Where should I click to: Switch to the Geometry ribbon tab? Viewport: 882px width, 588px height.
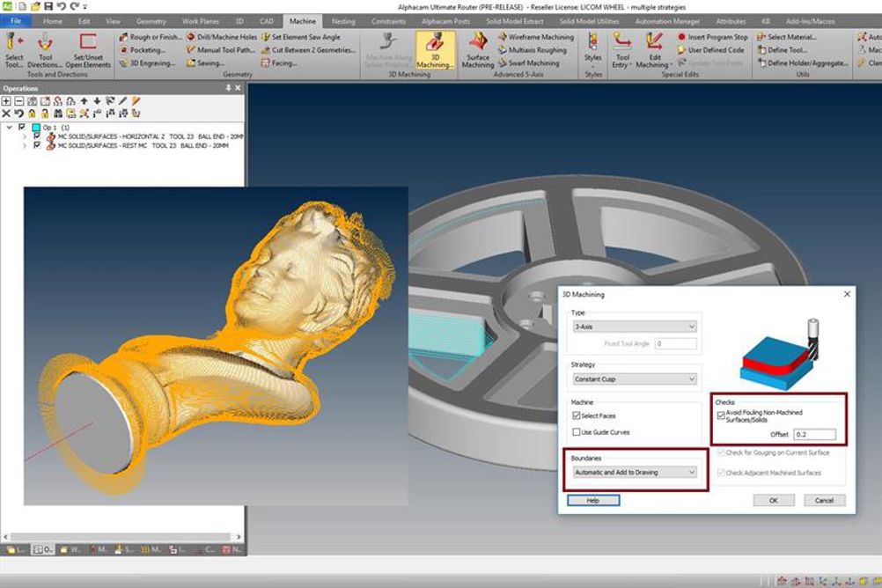(x=151, y=21)
